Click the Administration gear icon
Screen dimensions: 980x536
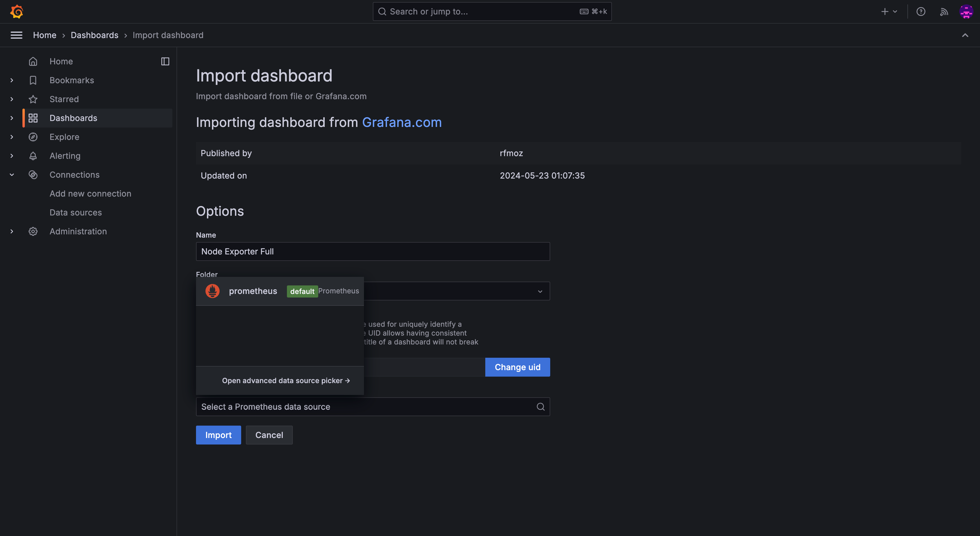33,231
